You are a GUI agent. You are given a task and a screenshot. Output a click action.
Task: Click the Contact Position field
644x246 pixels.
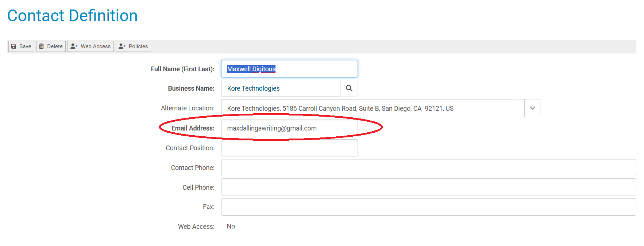(289, 148)
